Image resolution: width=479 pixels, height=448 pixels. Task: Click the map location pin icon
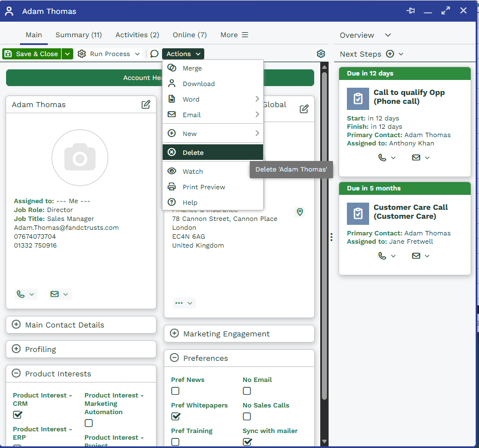click(x=300, y=212)
